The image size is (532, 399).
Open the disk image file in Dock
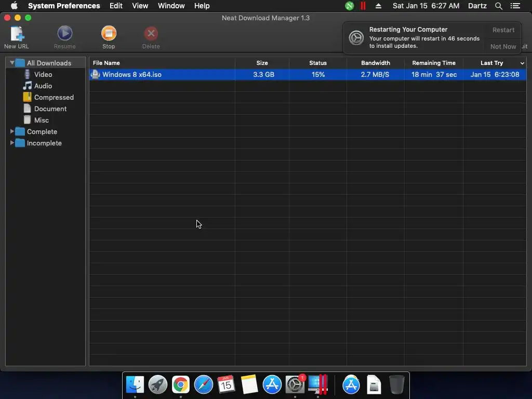(x=374, y=385)
